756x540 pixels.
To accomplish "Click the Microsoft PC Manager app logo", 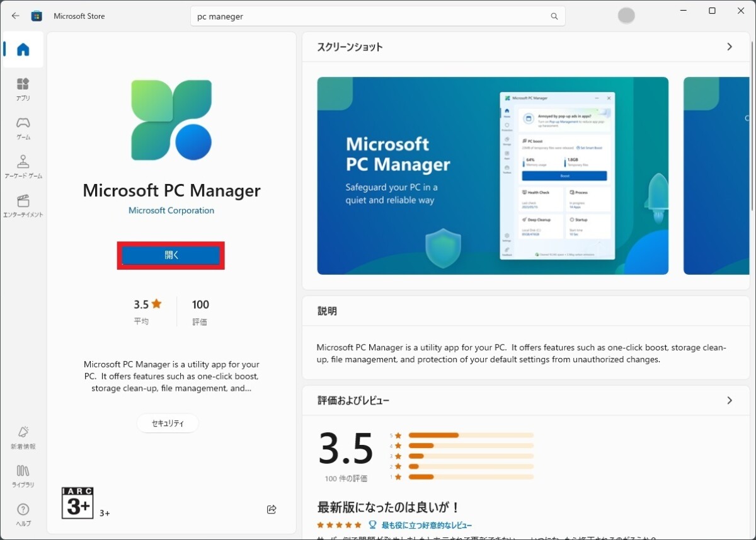I will (171, 120).
